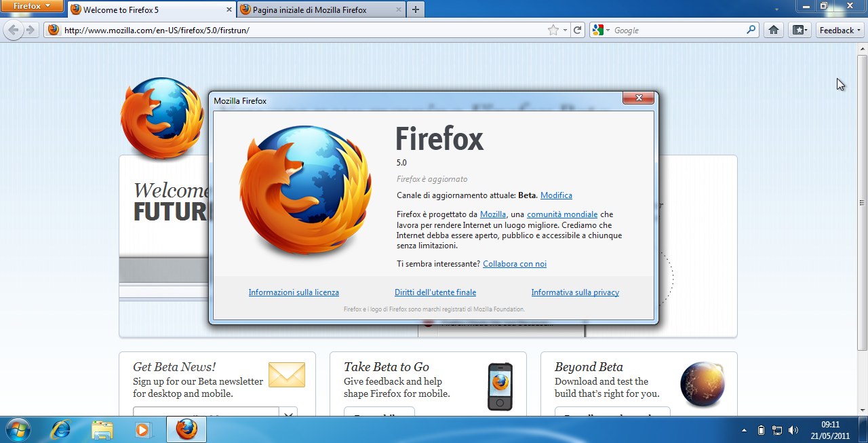Open Informazioni sulla licenza link
The height and width of the screenshot is (443, 868).
tap(294, 292)
